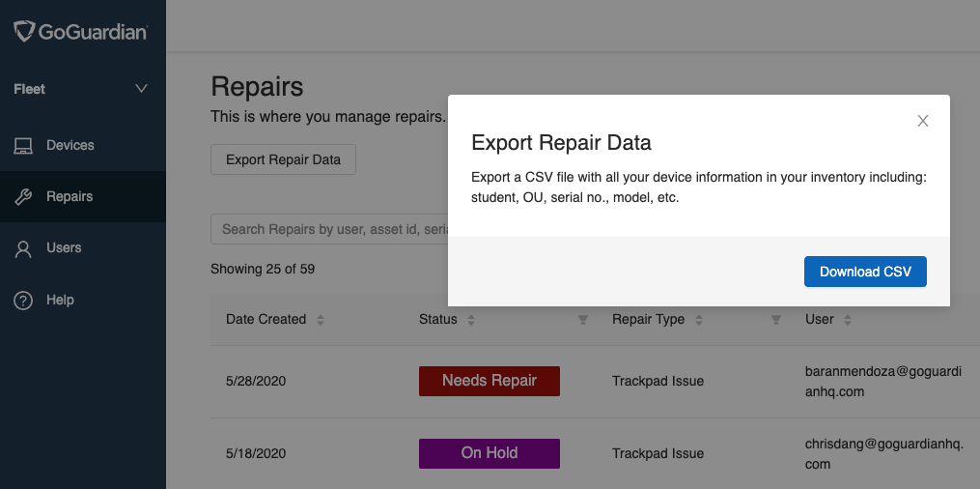The height and width of the screenshot is (489, 980).
Task: Click the GoGuardian shield logo
Action: (24, 31)
